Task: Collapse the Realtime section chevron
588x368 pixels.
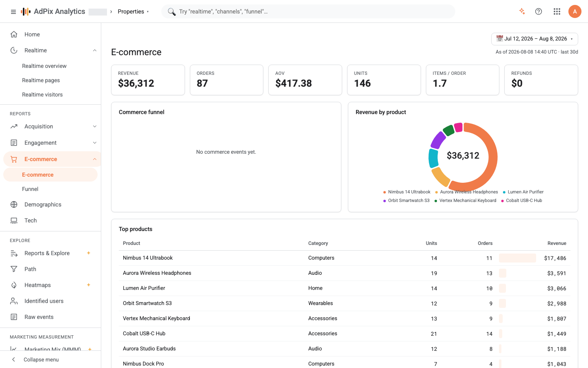Action: pos(95,50)
